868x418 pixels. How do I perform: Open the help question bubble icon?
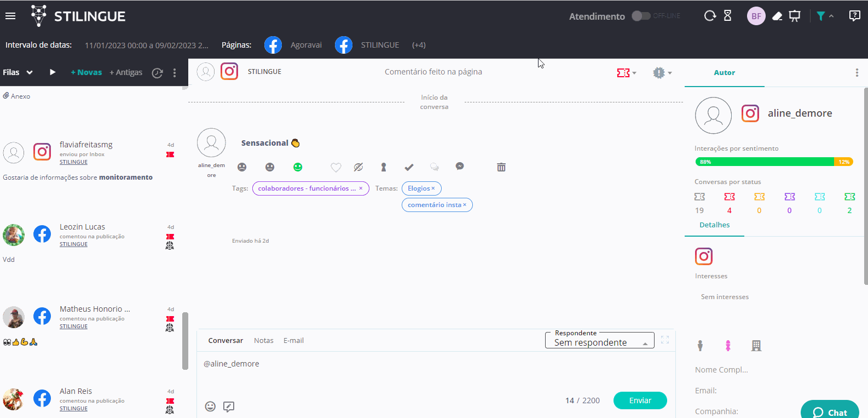[854, 16]
